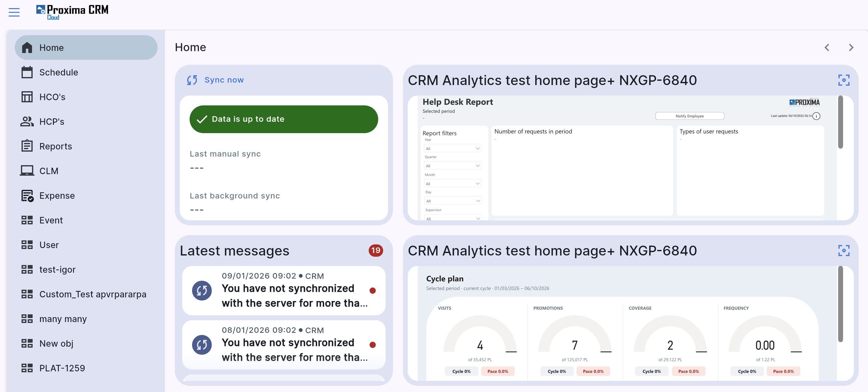Click the Schedule calendar icon
Viewport: 868px width, 392px height.
[x=27, y=72]
